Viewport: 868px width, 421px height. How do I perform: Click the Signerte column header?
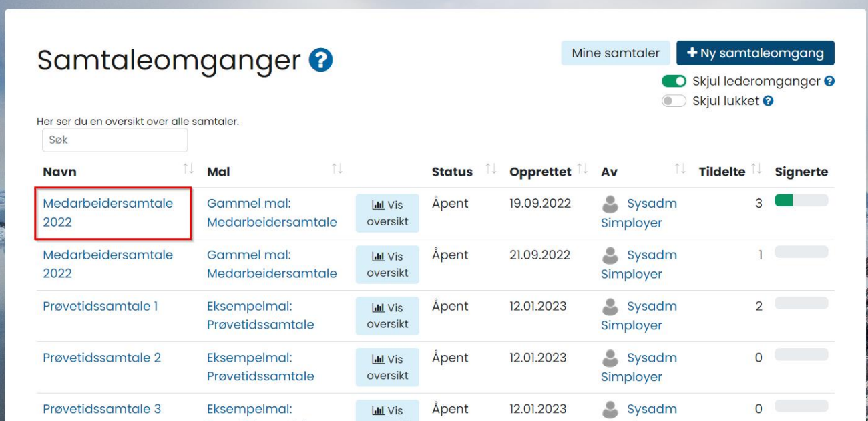[801, 172]
